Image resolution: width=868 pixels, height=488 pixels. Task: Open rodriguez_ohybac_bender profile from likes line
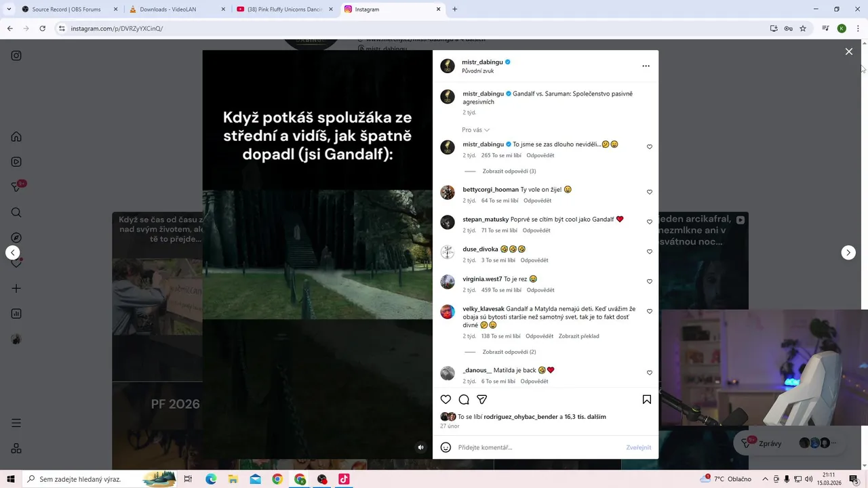click(x=521, y=417)
